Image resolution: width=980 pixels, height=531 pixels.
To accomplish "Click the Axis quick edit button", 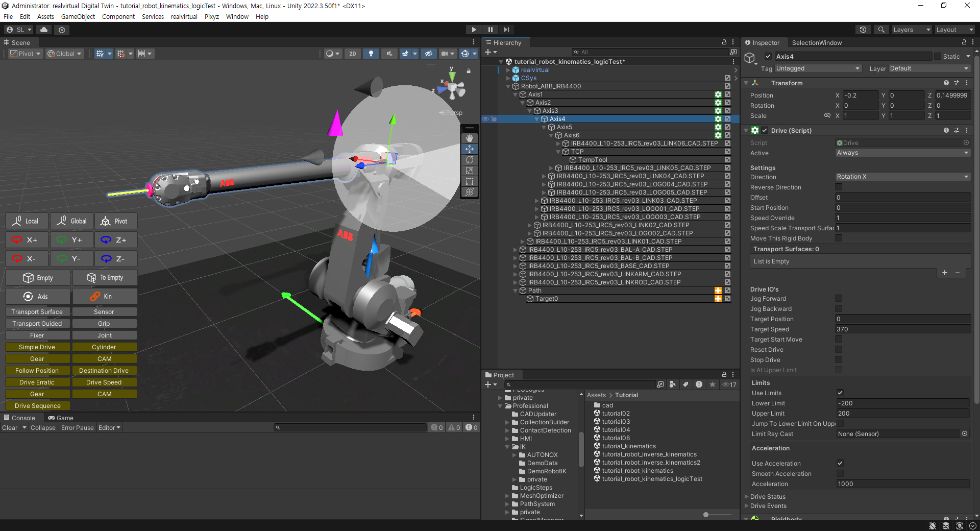I will point(37,296).
